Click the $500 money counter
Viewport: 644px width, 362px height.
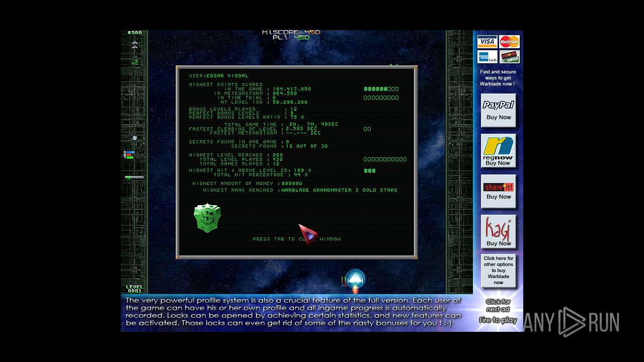pos(135,33)
